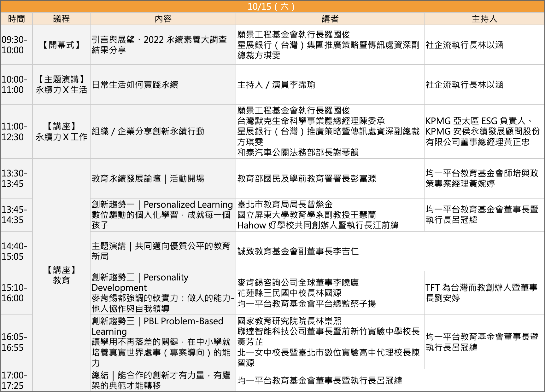Select the 13:30-13:45 time cell

[x=16, y=178]
